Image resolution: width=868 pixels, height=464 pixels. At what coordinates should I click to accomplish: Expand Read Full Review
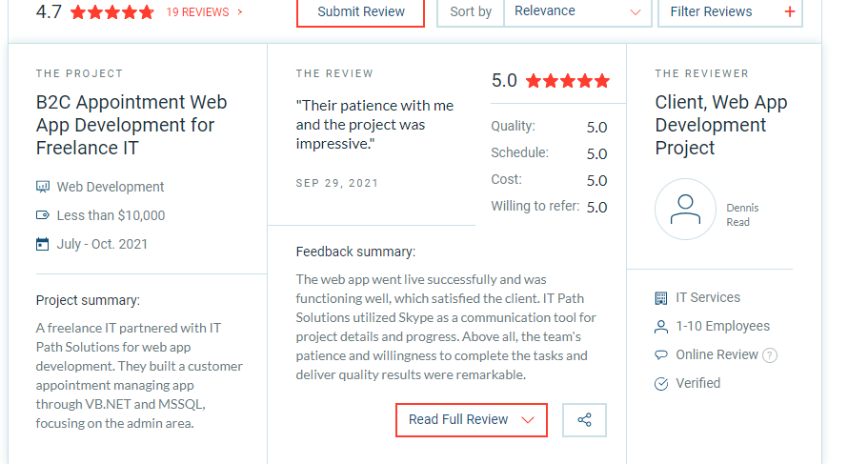[x=472, y=420]
